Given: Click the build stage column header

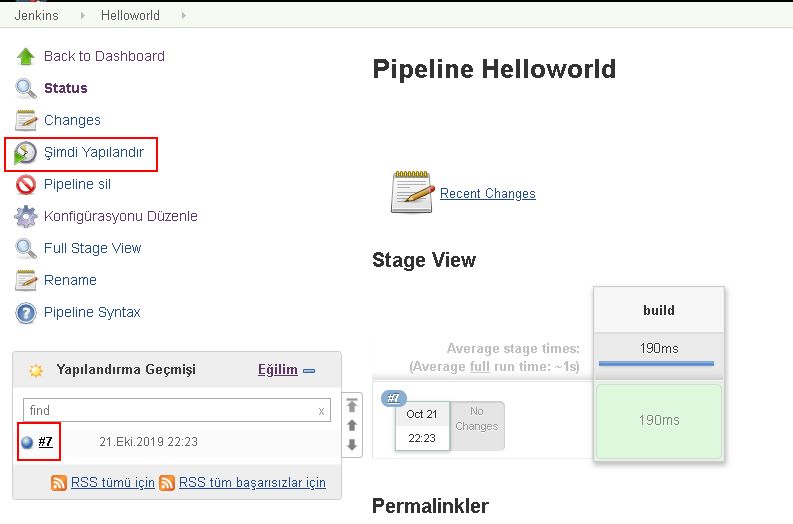Looking at the screenshot, I should (x=659, y=310).
